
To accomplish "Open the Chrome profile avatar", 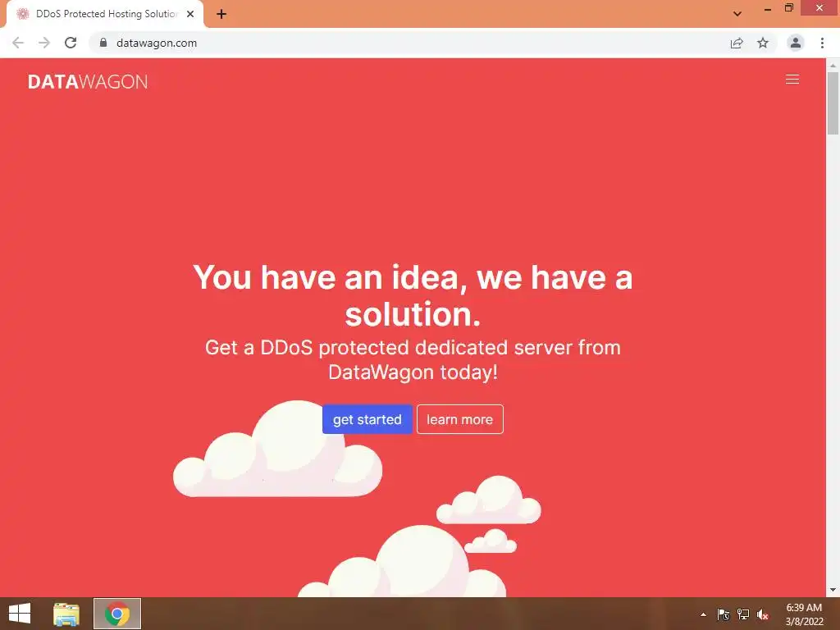I will [796, 43].
